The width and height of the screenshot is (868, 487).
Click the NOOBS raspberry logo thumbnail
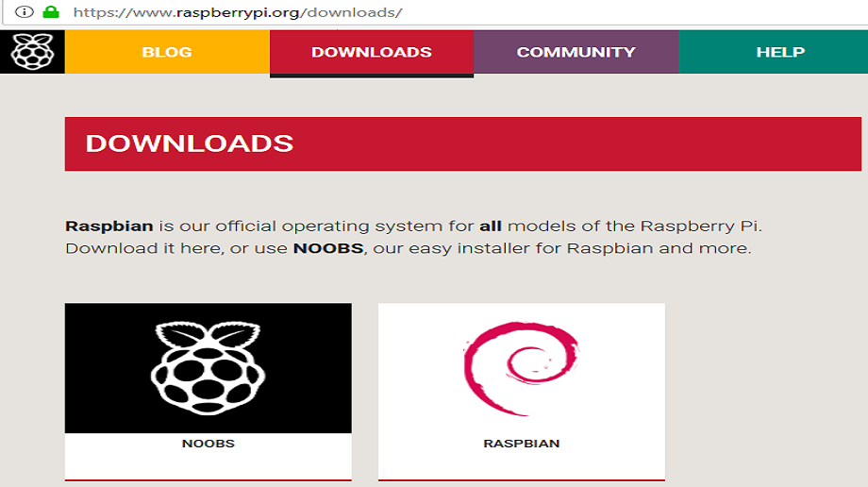209,368
